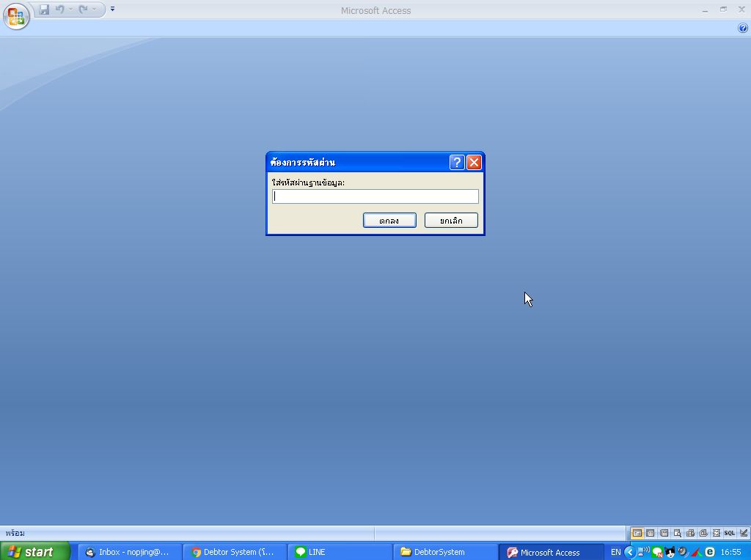
Task: Close the Microsoft Access window
Action: click(741, 10)
